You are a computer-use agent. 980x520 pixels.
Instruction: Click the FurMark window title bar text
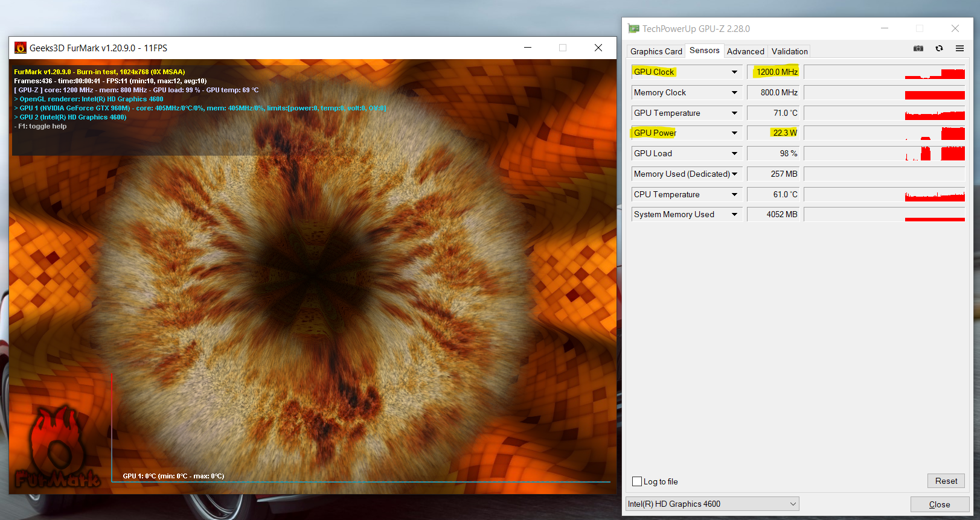[98, 48]
